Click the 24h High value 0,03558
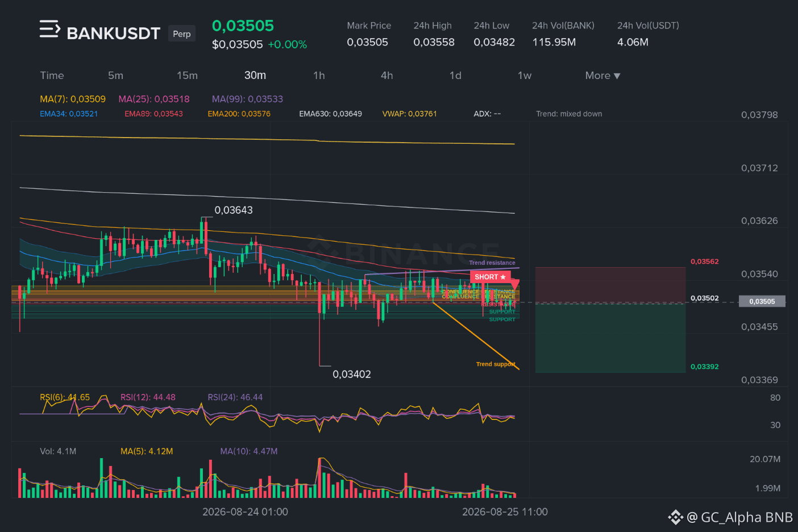Screen dimensions: 798x532 434,42
